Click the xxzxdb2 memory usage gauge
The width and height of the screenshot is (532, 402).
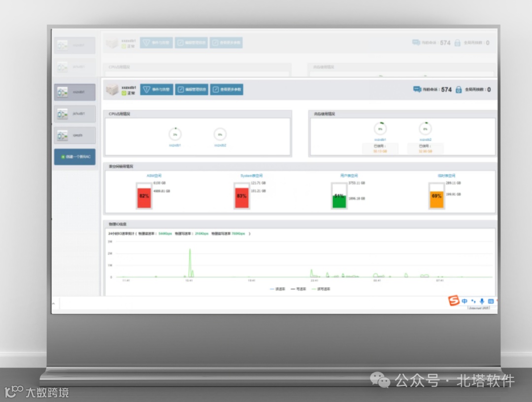point(425,129)
